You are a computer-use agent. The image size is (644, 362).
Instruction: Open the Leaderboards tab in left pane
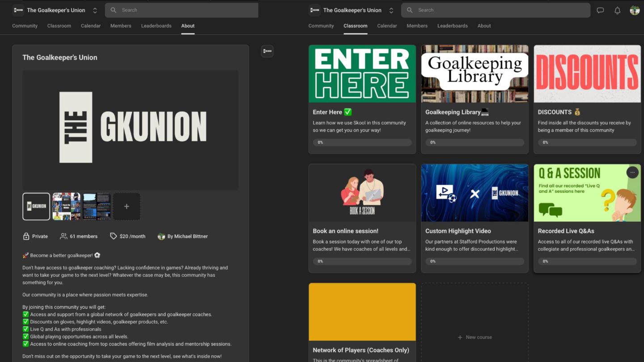(x=156, y=26)
